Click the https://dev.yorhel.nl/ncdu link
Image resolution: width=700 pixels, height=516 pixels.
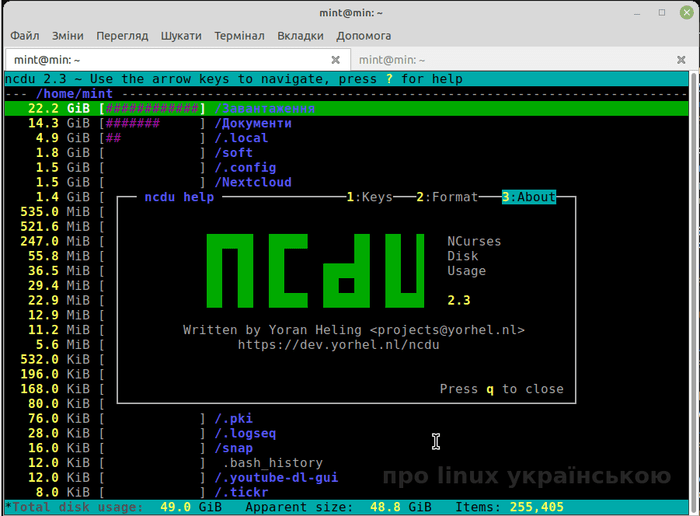338,345
